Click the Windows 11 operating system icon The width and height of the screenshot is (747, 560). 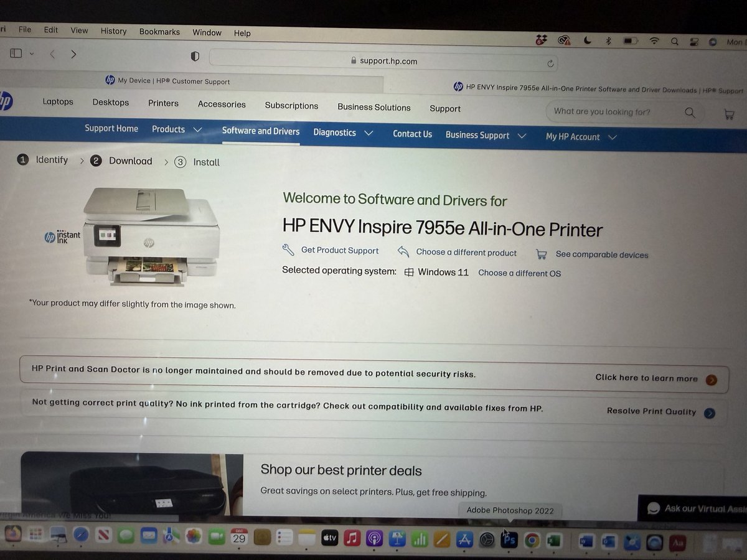(x=409, y=272)
